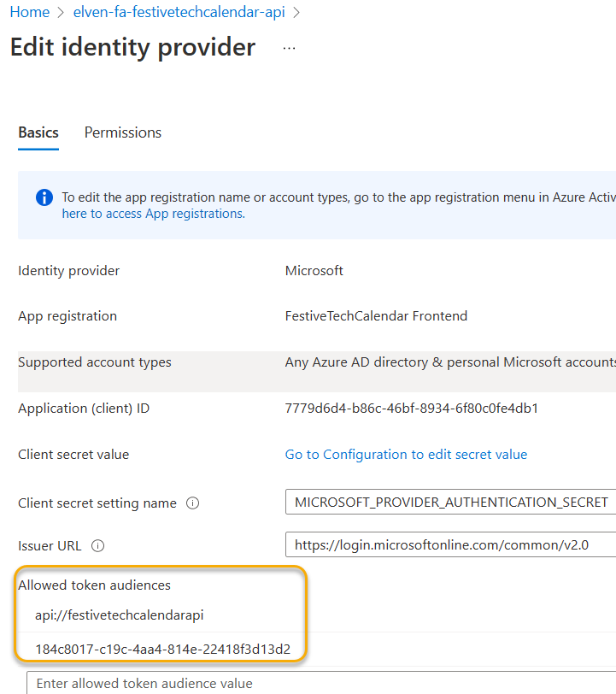
Task: Click the Application (client) ID value
Action: [411, 409]
